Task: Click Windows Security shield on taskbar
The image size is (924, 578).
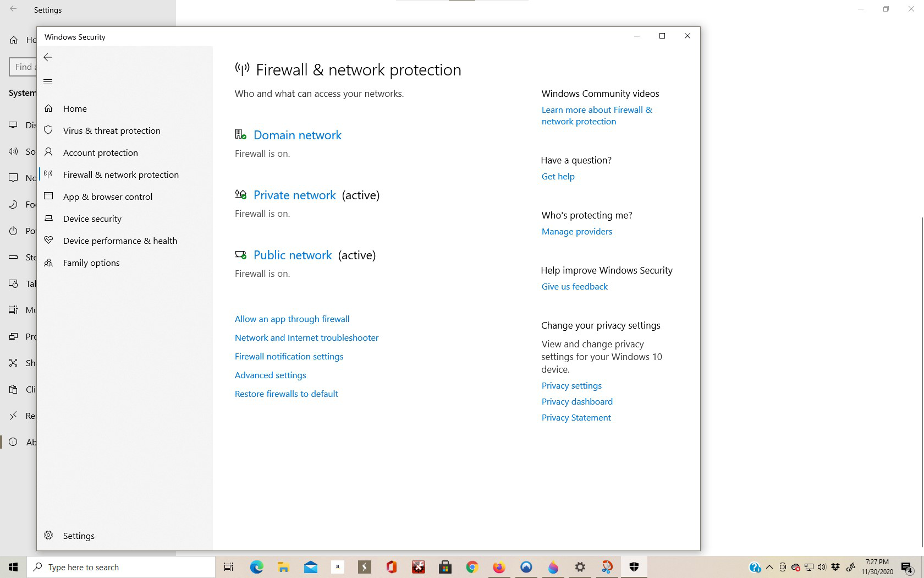Action: [x=634, y=567]
